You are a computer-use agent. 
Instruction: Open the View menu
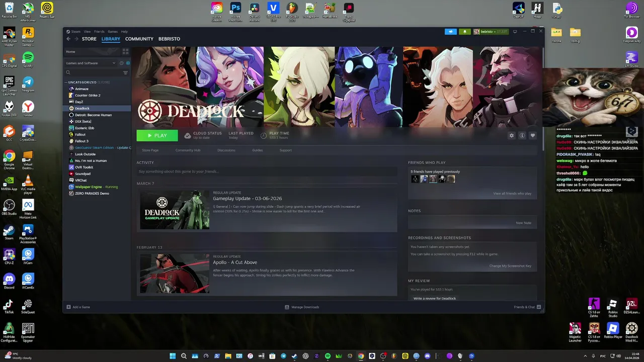click(x=88, y=32)
